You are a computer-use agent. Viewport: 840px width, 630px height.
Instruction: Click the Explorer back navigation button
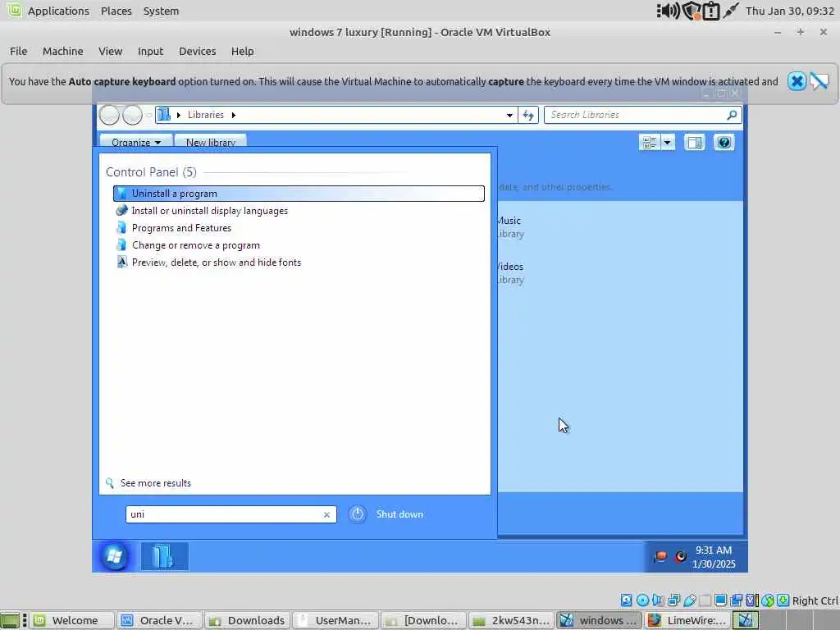point(109,115)
